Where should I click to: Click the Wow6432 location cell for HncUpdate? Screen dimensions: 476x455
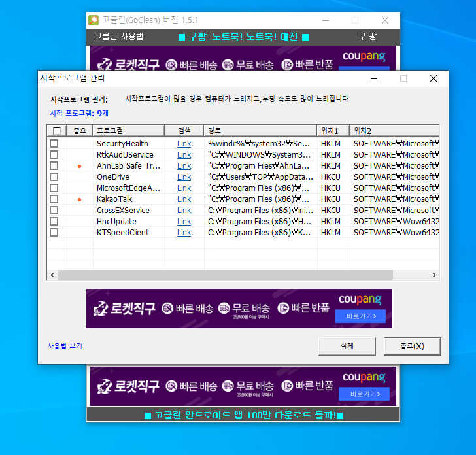396,221
